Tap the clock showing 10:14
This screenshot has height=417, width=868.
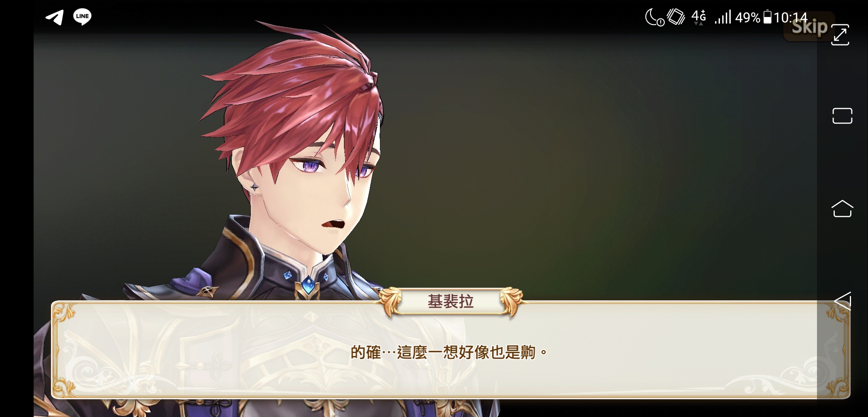click(x=791, y=17)
